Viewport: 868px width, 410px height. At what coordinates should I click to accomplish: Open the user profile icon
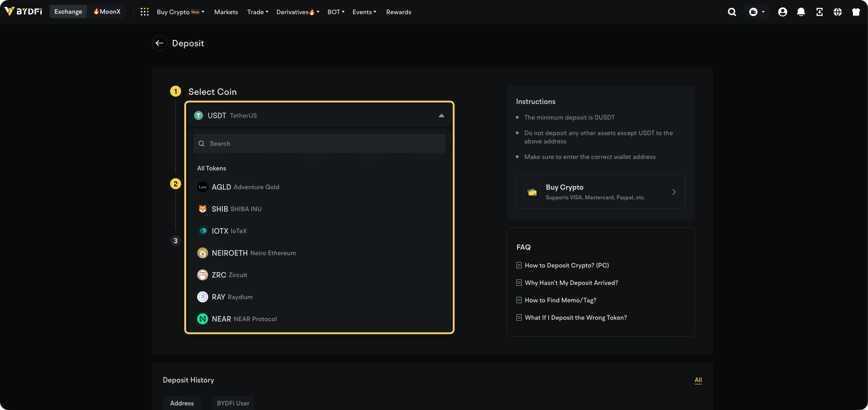click(782, 12)
